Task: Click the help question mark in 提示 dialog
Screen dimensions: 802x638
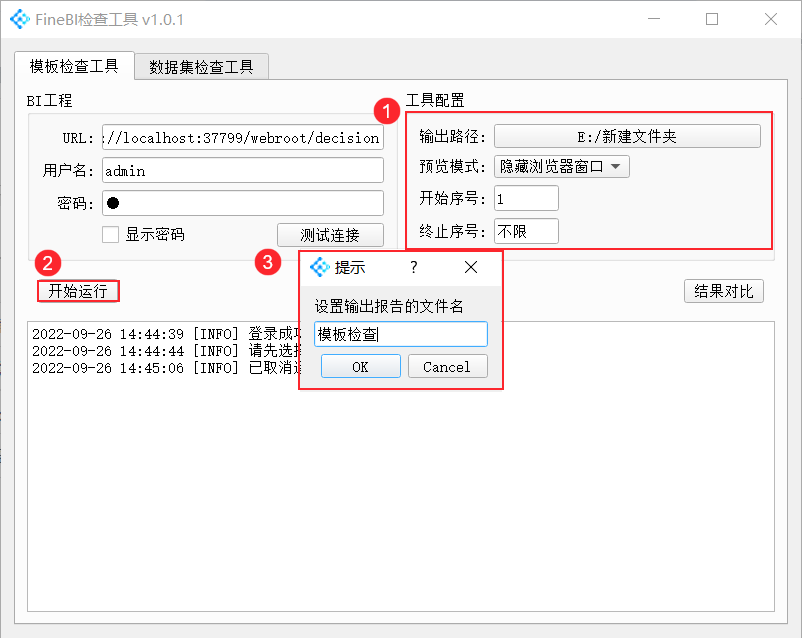Action: (414, 267)
